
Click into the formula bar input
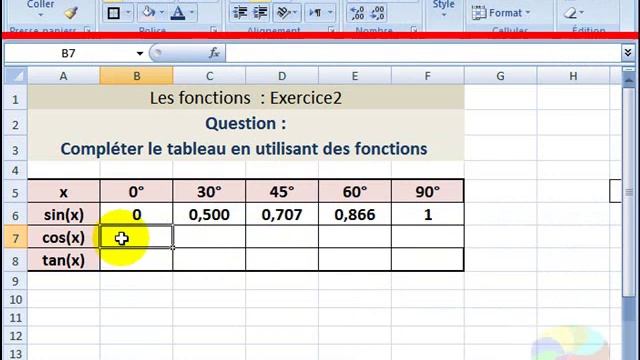pos(423,53)
